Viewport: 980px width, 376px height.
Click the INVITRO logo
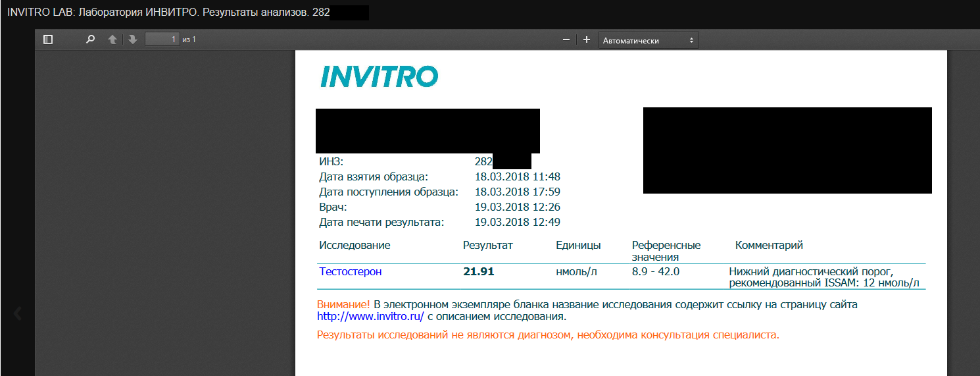(379, 76)
